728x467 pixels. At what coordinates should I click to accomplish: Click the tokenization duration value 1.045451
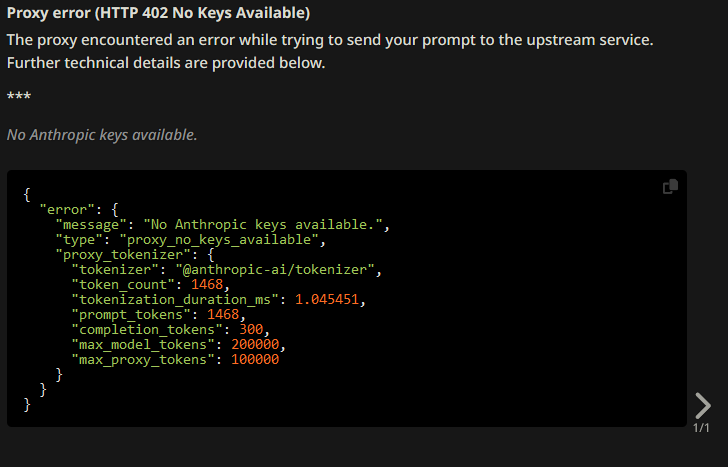[327, 299]
